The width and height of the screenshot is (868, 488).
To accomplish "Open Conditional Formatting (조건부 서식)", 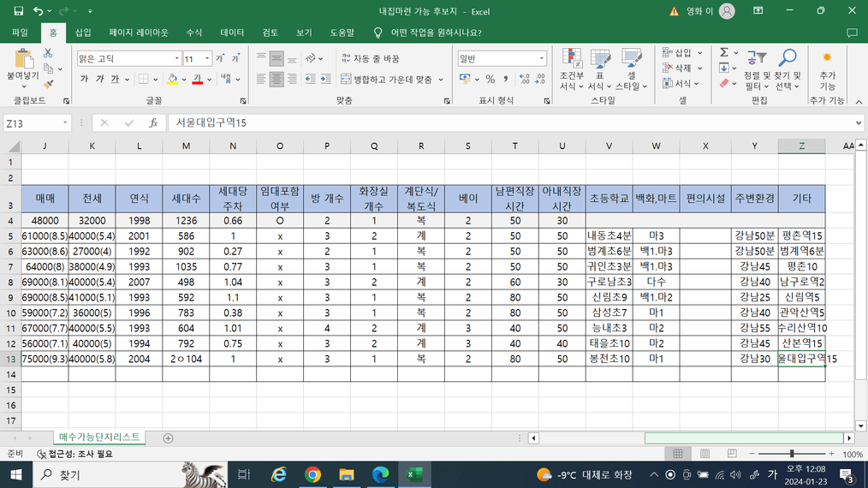I will click(x=571, y=69).
